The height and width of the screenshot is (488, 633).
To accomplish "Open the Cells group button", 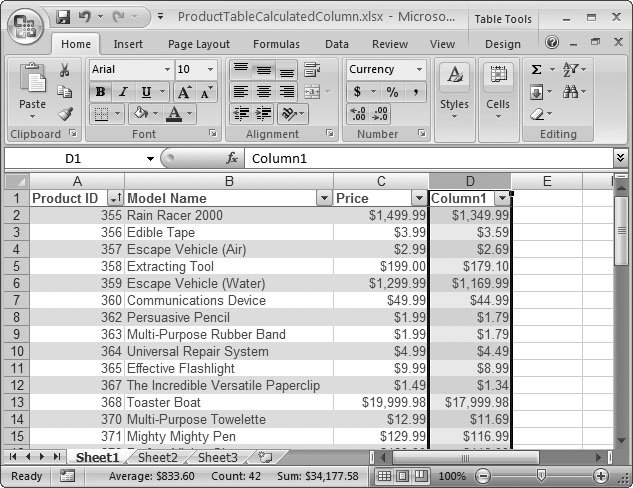I will 498,91.
